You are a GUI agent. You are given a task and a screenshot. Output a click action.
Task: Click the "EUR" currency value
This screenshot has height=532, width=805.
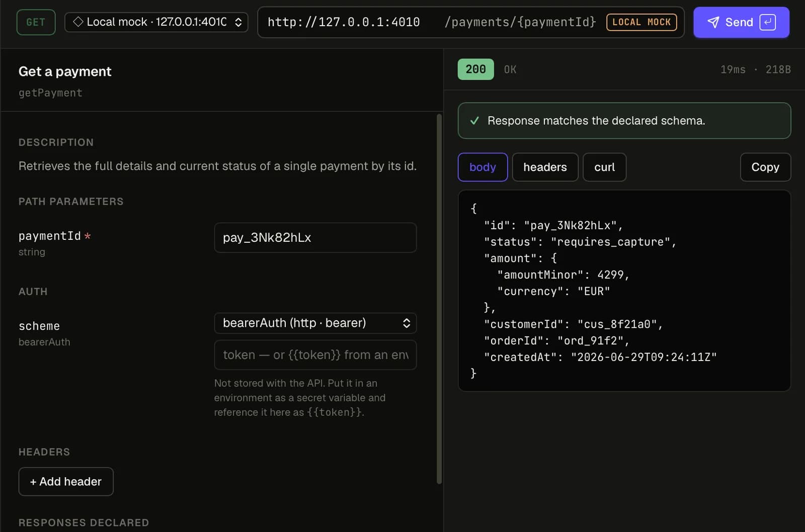click(594, 291)
